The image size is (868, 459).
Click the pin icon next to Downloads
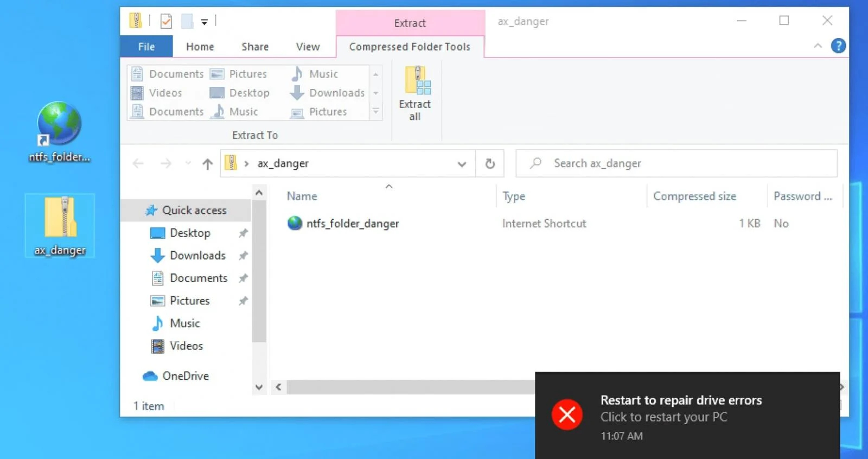coord(243,256)
